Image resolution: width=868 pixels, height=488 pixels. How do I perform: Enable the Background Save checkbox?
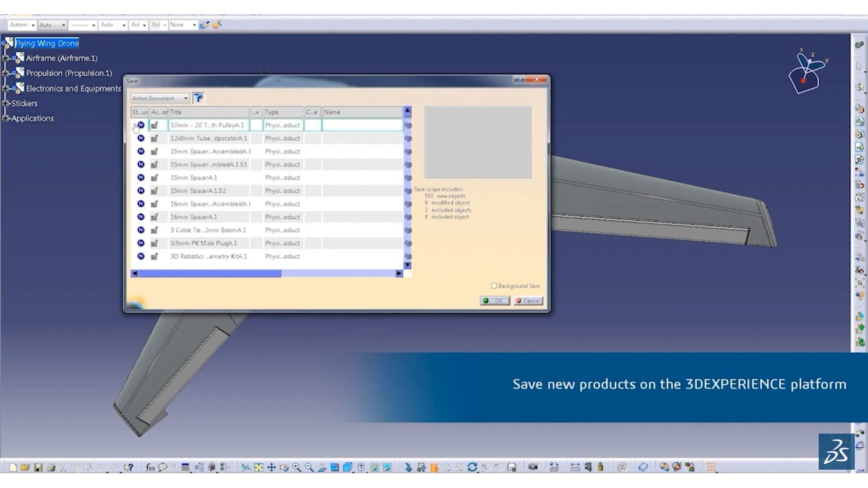[494, 286]
